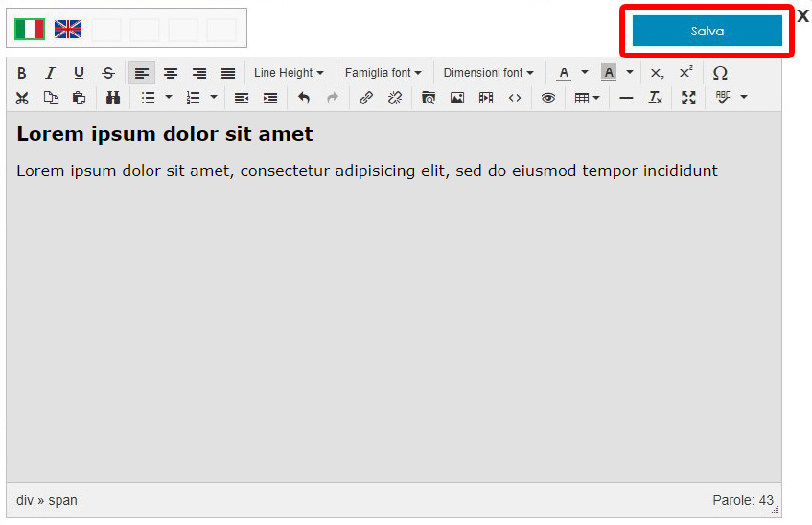The width and height of the screenshot is (812, 525).
Task: Select the span element in path bar
Action: (x=62, y=501)
